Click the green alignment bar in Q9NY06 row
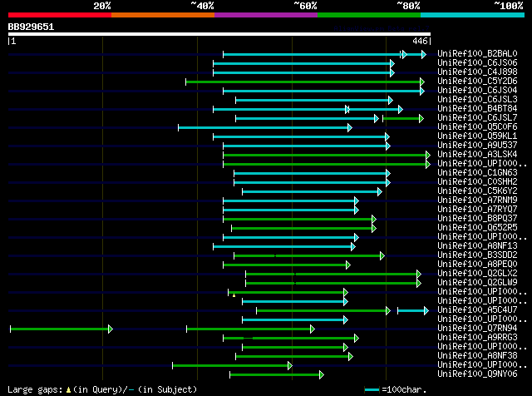Image resolution: width=532 pixels, height=396 pixels. point(277,375)
